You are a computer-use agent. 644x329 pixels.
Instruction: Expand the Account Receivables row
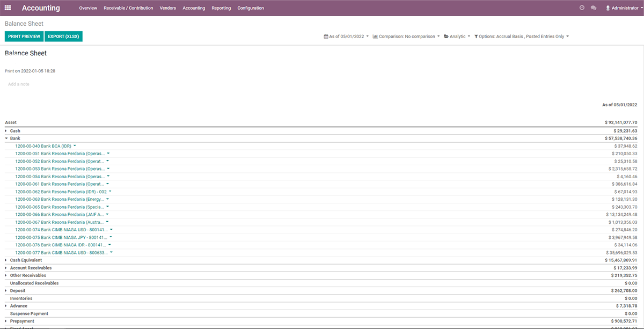point(6,268)
